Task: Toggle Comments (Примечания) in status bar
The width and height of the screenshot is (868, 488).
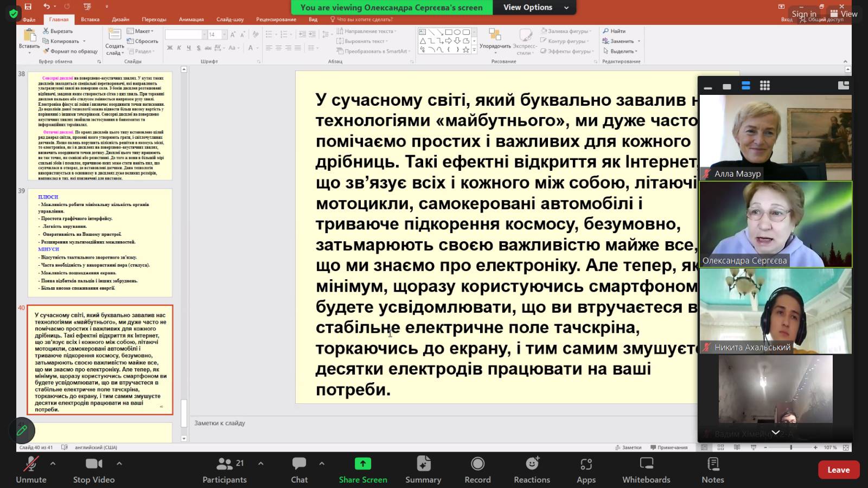Action: [669, 447]
